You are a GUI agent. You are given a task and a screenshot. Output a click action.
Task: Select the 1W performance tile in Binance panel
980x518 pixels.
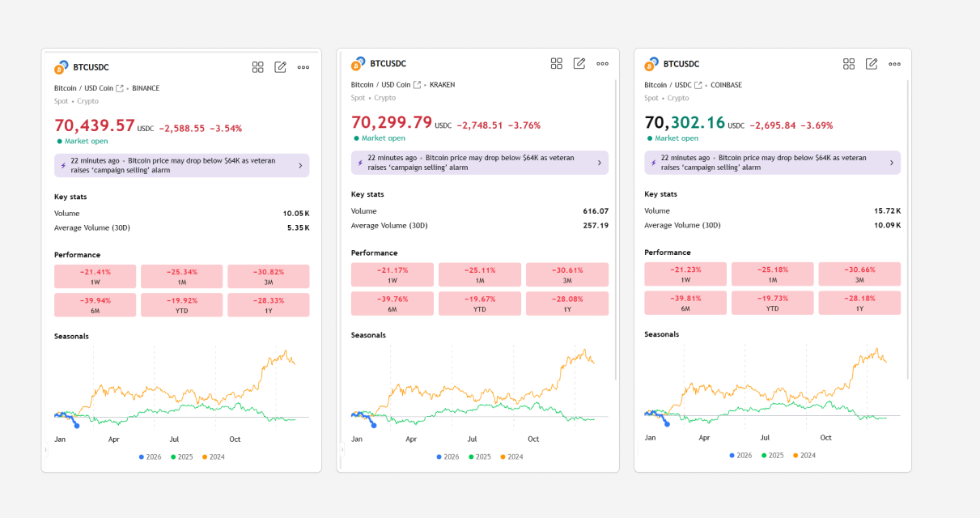95,276
